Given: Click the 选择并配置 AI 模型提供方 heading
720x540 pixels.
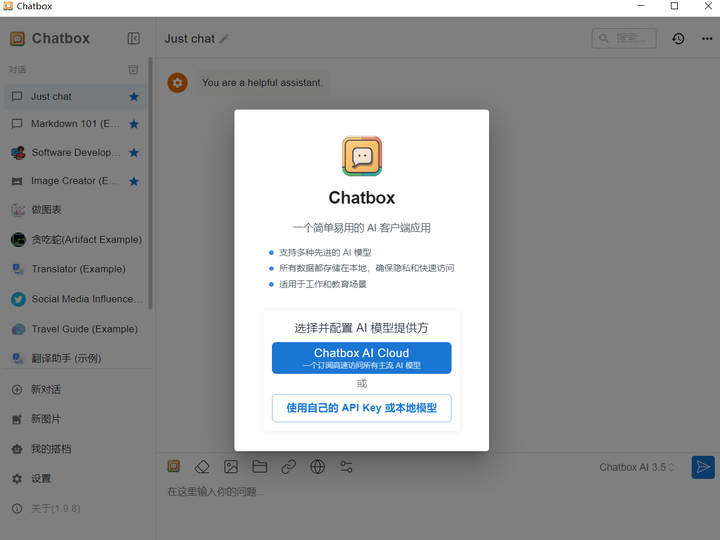Looking at the screenshot, I should click(361, 328).
